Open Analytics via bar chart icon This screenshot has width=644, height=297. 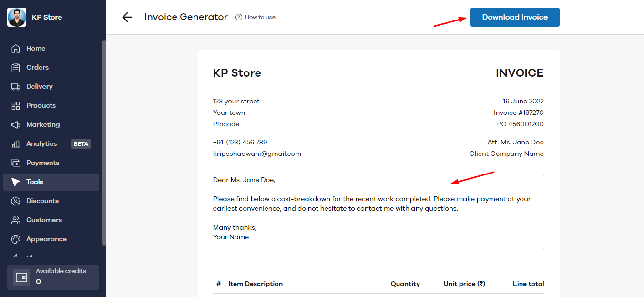point(16,144)
